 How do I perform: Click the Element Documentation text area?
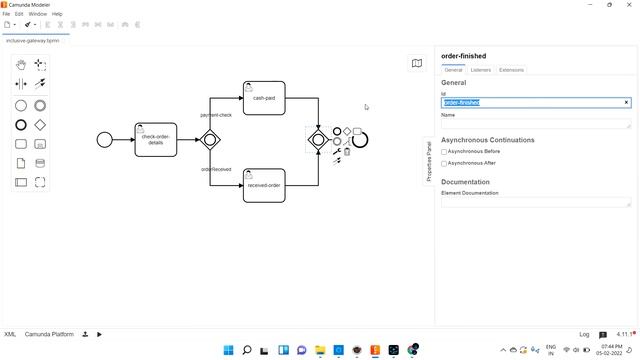click(536, 202)
